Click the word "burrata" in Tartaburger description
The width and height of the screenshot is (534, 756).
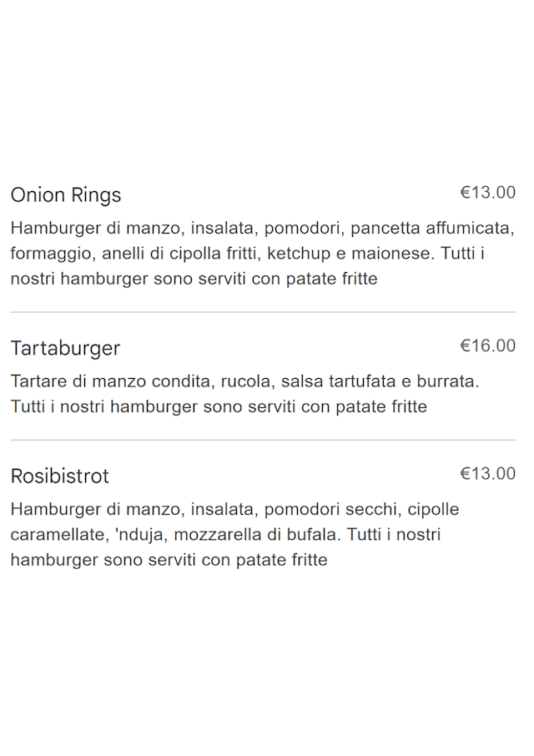447,381
